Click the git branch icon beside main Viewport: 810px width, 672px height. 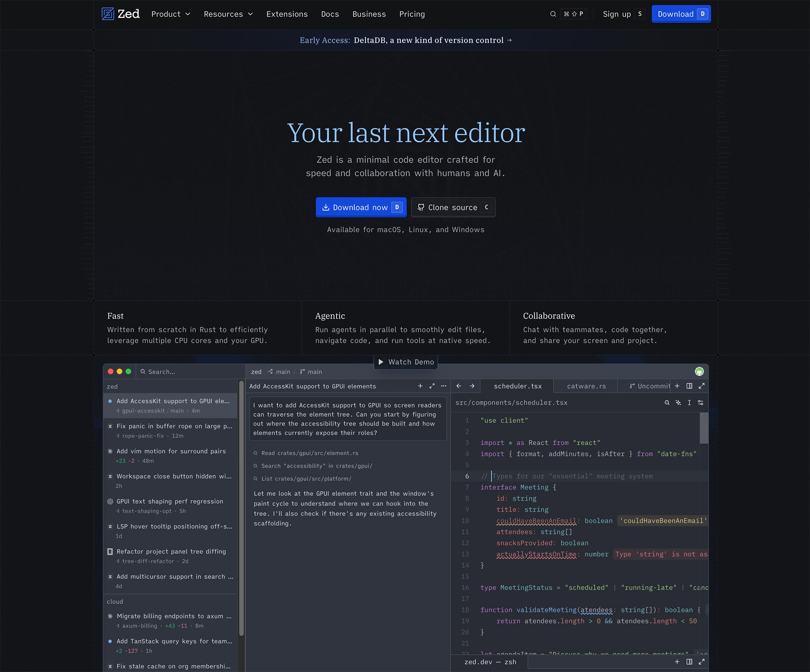[x=302, y=371]
